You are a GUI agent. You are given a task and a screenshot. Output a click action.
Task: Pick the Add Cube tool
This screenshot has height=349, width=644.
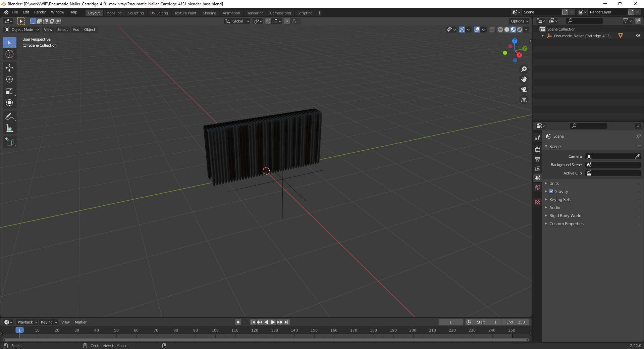click(x=9, y=142)
